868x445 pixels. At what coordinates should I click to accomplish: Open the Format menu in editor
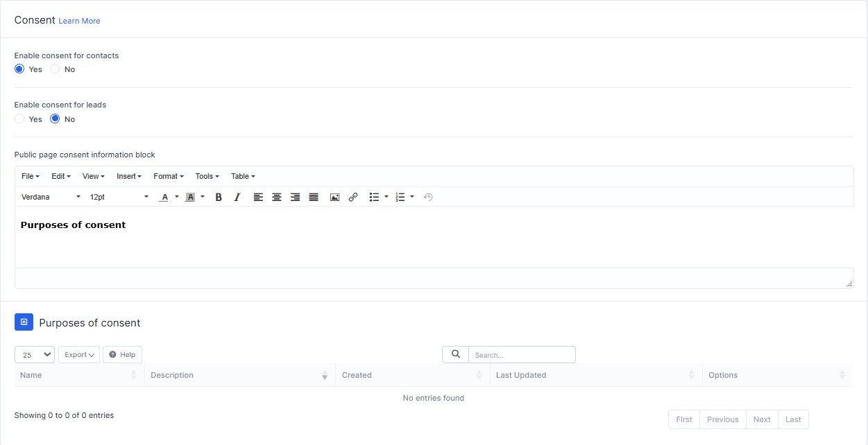coord(168,177)
